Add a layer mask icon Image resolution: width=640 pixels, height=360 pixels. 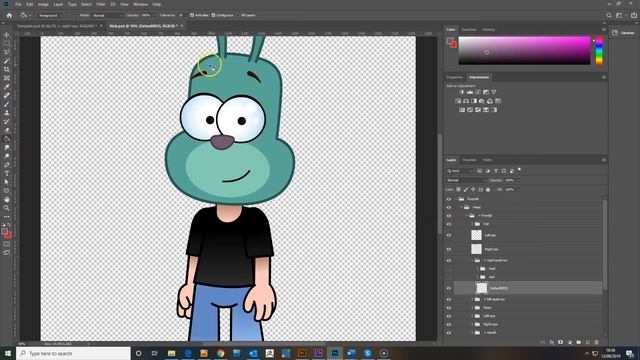click(560, 342)
